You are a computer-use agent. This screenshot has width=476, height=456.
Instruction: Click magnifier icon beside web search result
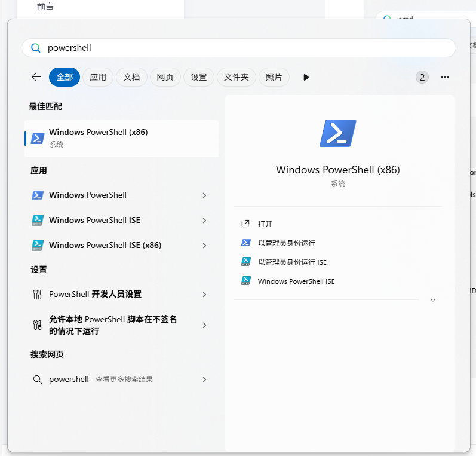pos(38,380)
